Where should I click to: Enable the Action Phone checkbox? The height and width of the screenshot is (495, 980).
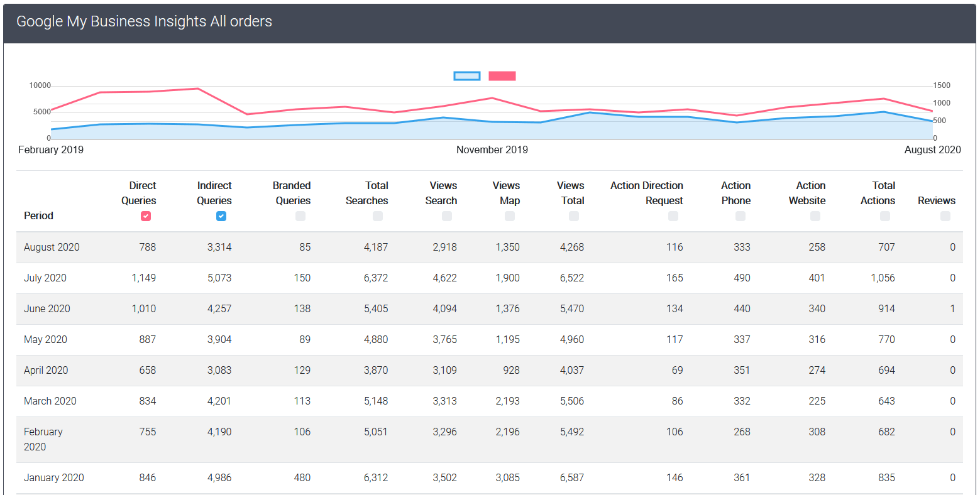tap(741, 216)
